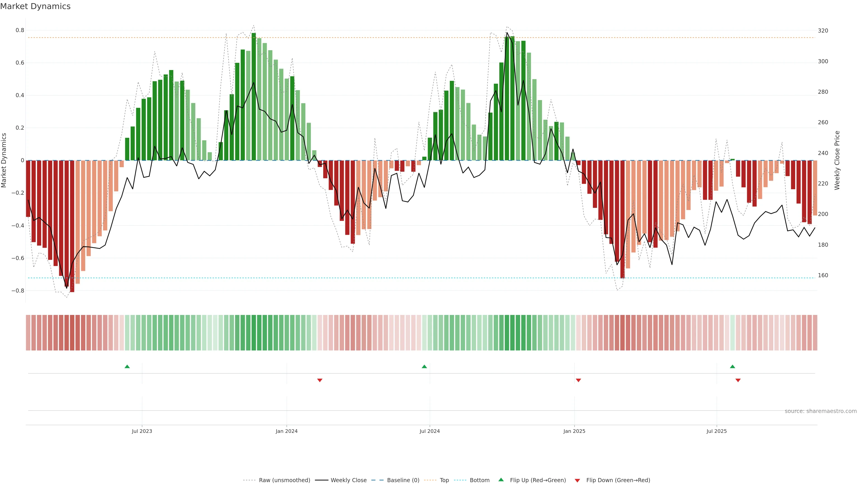This screenshot has width=868, height=488.
Task: Click the red flip-down marker near Jan 2025
Action: click(x=578, y=380)
